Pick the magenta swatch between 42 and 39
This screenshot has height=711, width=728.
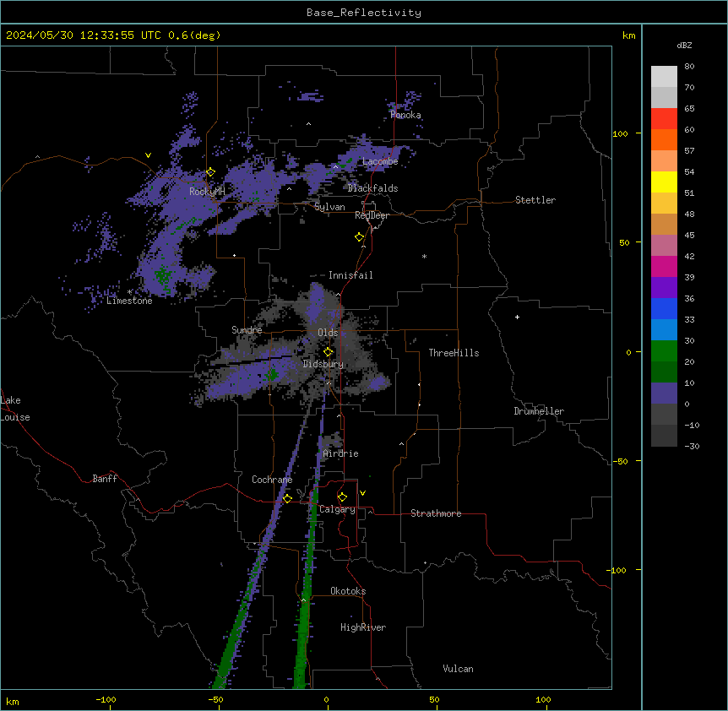[664, 266]
